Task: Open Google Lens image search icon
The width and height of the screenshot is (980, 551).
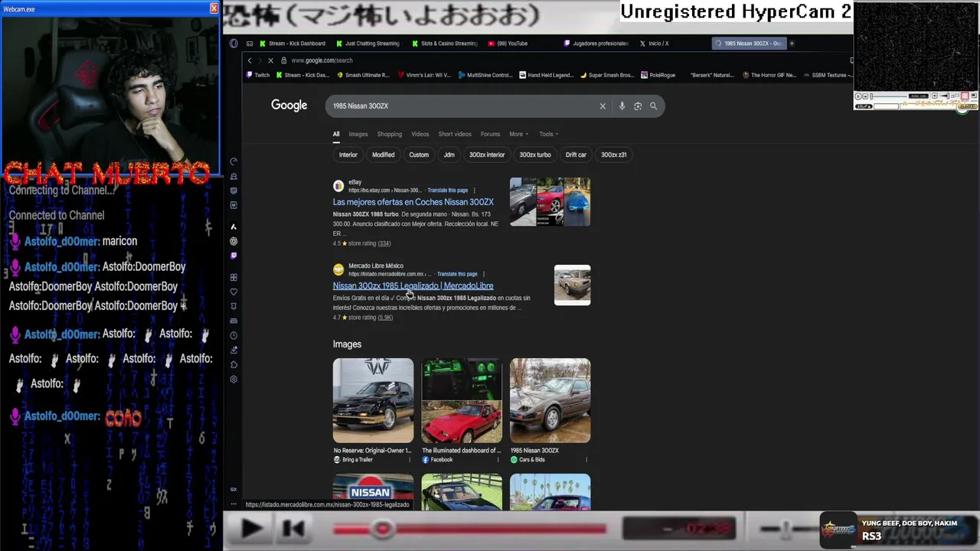Action: coord(638,106)
